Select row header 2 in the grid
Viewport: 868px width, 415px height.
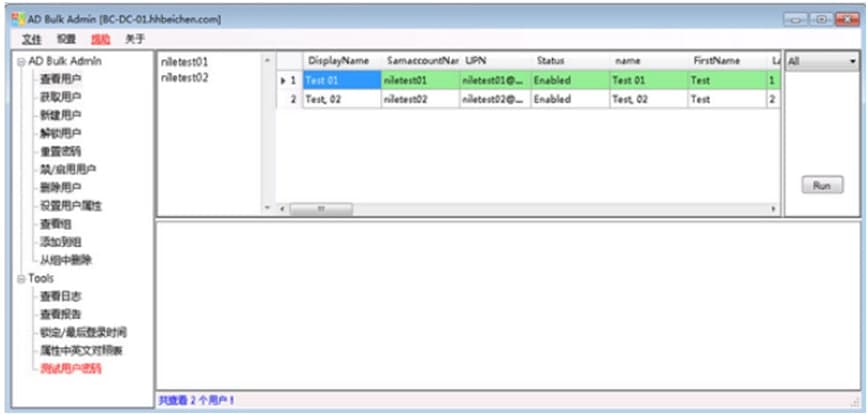click(x=290, y=100)
